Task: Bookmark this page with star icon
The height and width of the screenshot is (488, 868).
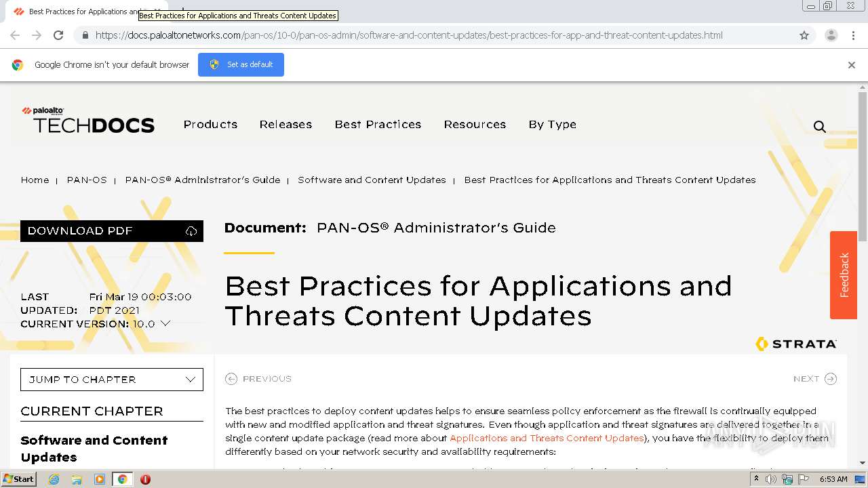Action: (804, 35)
